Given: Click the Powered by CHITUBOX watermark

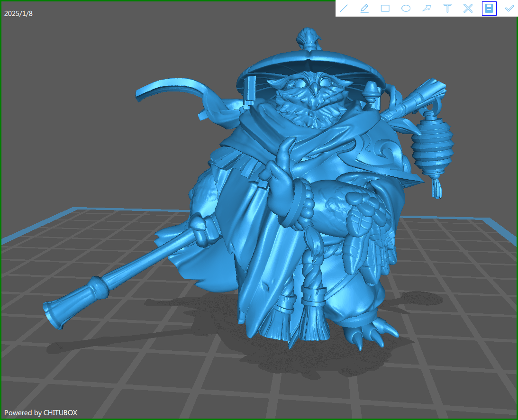Looking at the screenshot, I should click(x=41, y=413).
